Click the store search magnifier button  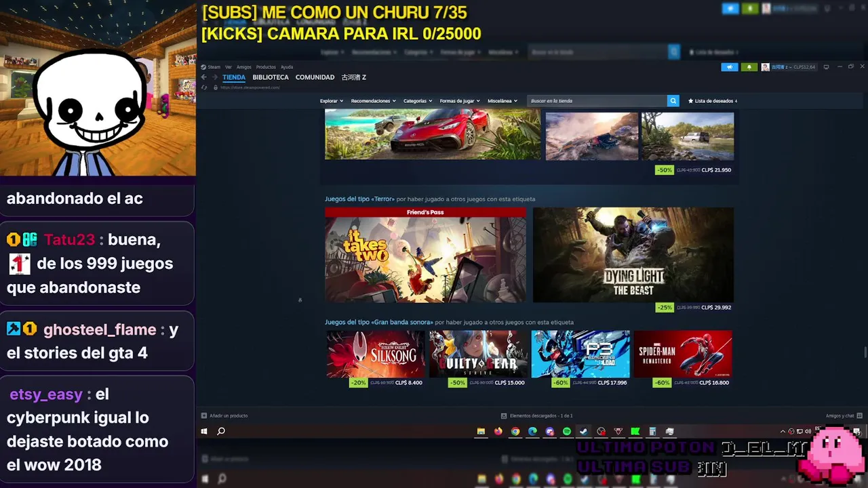[673, 101]
